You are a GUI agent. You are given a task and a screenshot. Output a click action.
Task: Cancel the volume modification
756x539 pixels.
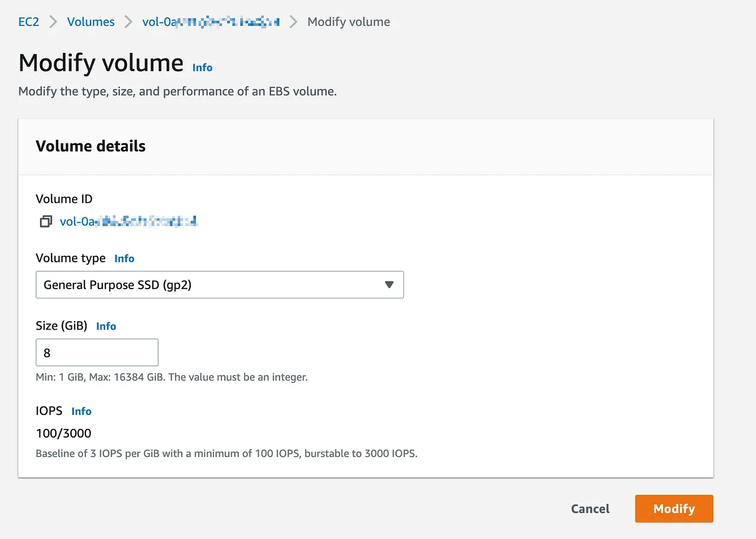(x=590, y=508)
